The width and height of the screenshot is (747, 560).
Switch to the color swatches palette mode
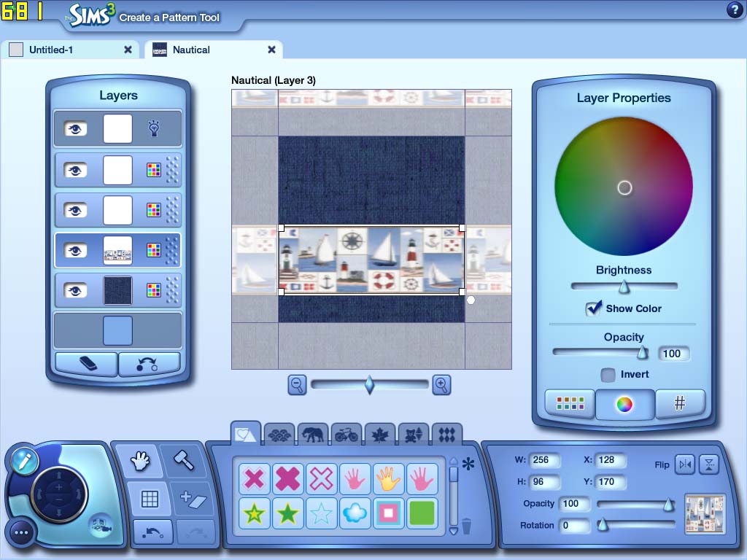(570, 403)
